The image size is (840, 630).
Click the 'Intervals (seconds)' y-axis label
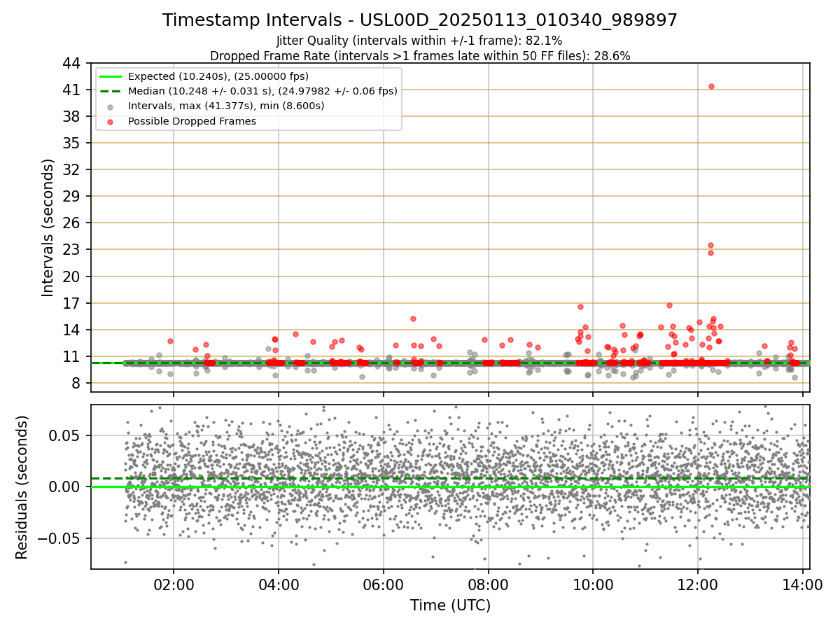coord(48,227)
